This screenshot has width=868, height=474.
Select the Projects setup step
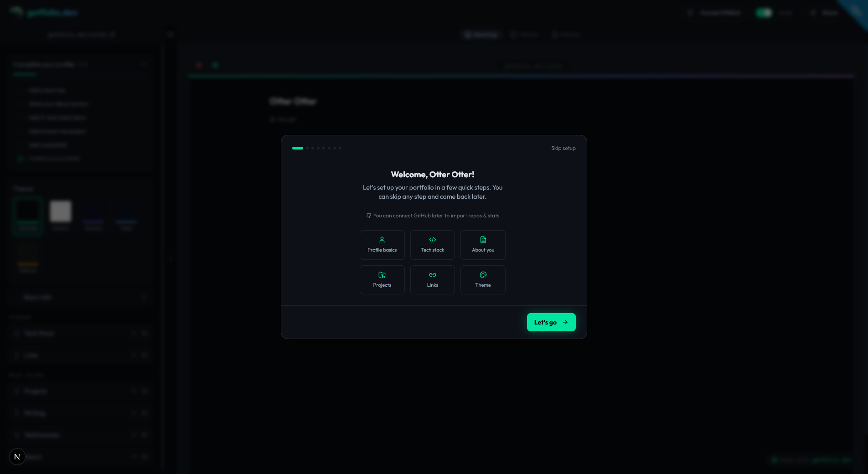382,279
